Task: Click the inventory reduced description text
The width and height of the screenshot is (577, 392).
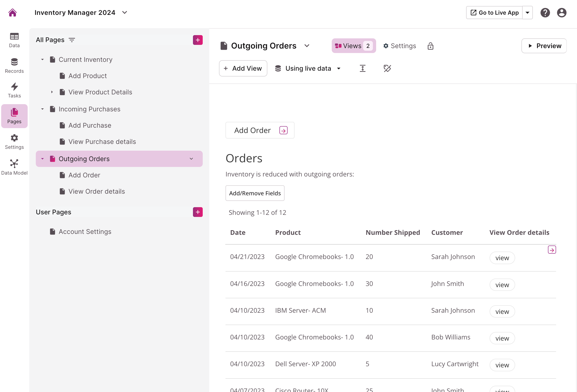Action: 289,174
